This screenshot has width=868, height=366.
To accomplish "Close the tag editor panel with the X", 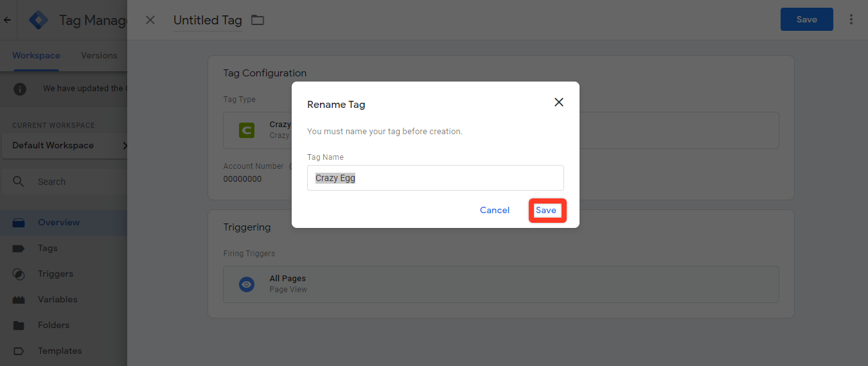I will 150,20.
